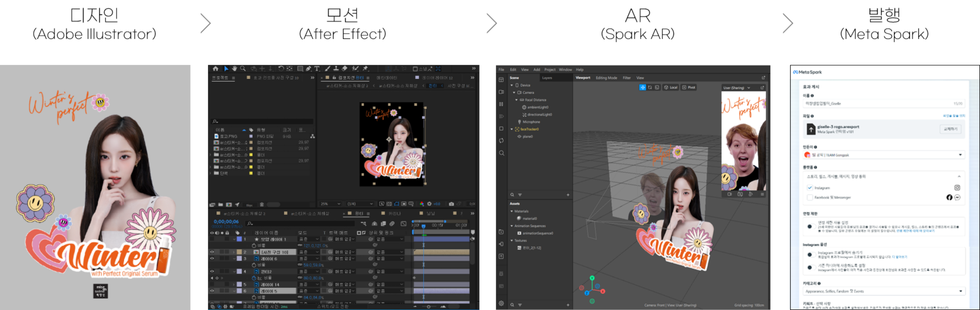Adjust the timeline zoom slider at the bottom
This screenshot has height=310, width=980.
[x=429, y=307]
